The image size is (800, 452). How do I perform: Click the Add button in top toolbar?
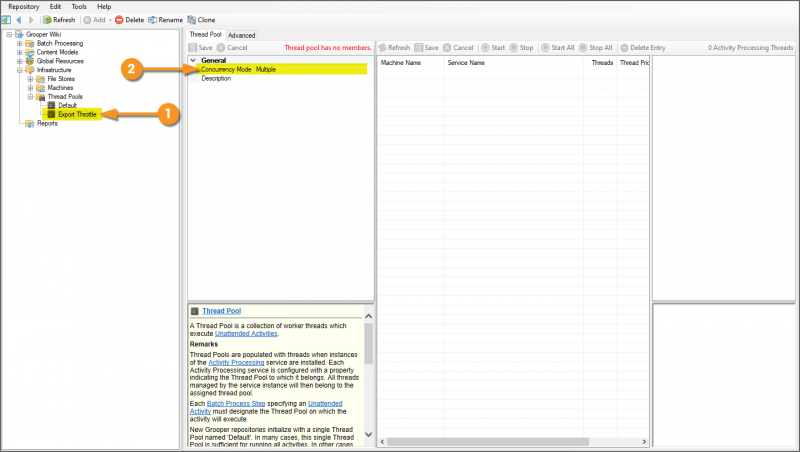[95, 20]
